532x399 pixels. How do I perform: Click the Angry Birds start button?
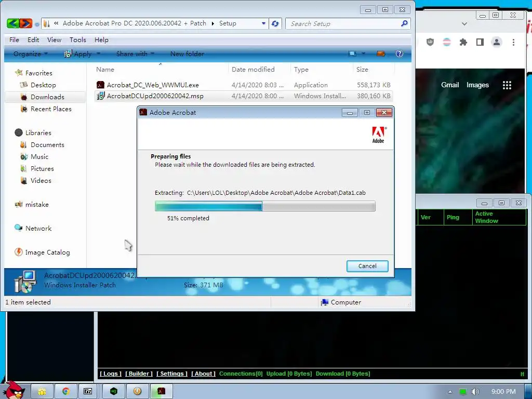pyautogui.click(x=13, y=390)
